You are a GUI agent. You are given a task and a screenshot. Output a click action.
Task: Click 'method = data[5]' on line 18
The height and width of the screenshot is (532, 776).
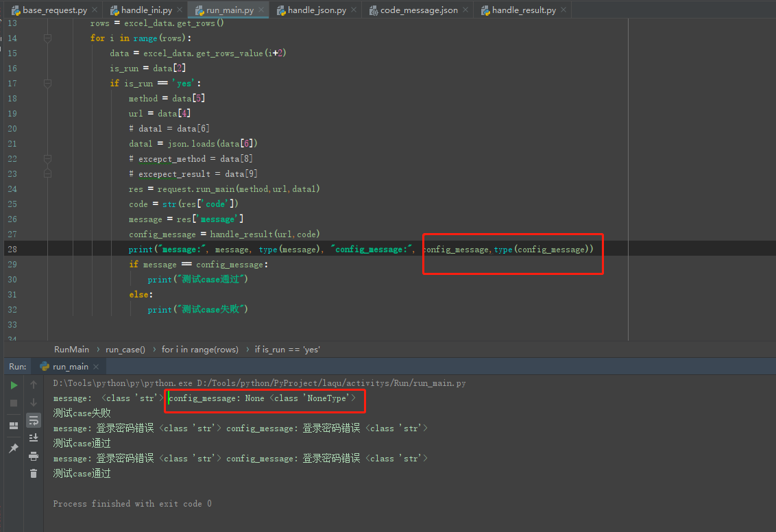167,99
